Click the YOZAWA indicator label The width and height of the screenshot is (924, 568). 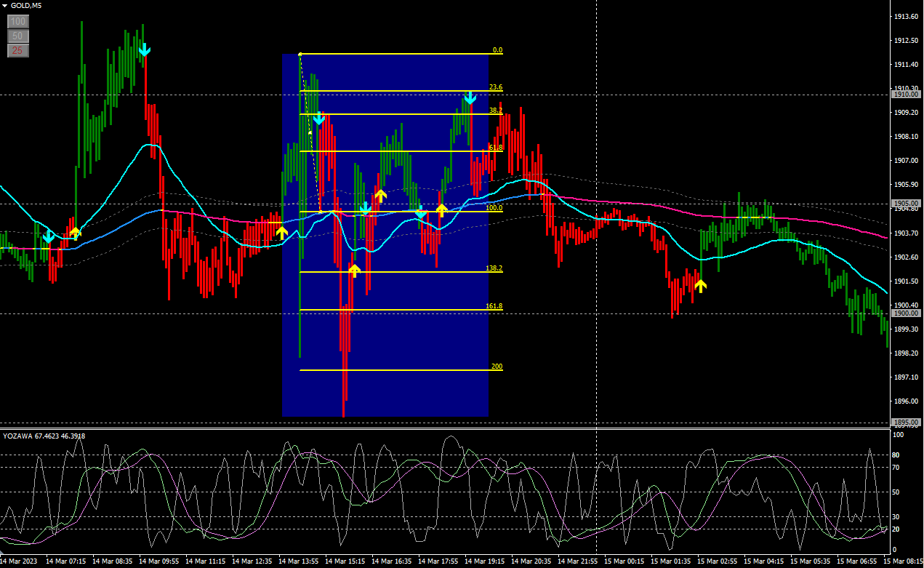[44, 436]
